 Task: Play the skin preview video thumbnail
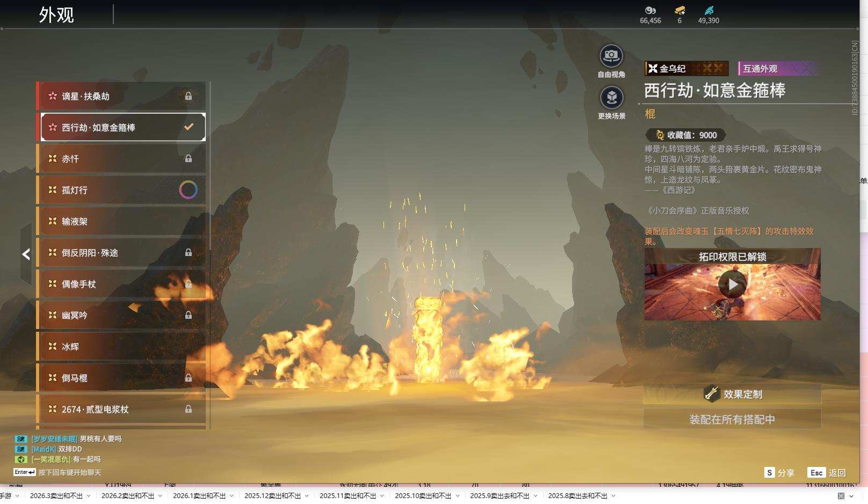pos(732,284)
